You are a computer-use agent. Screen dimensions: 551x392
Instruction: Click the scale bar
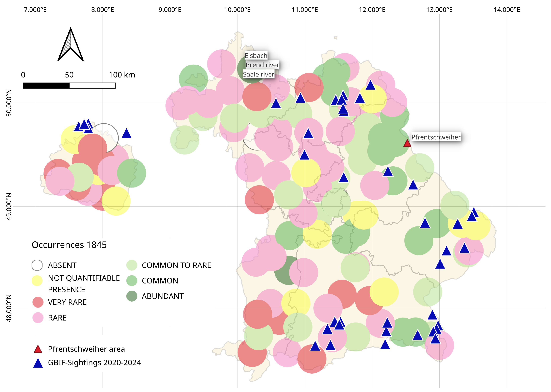tap(69, 85)
